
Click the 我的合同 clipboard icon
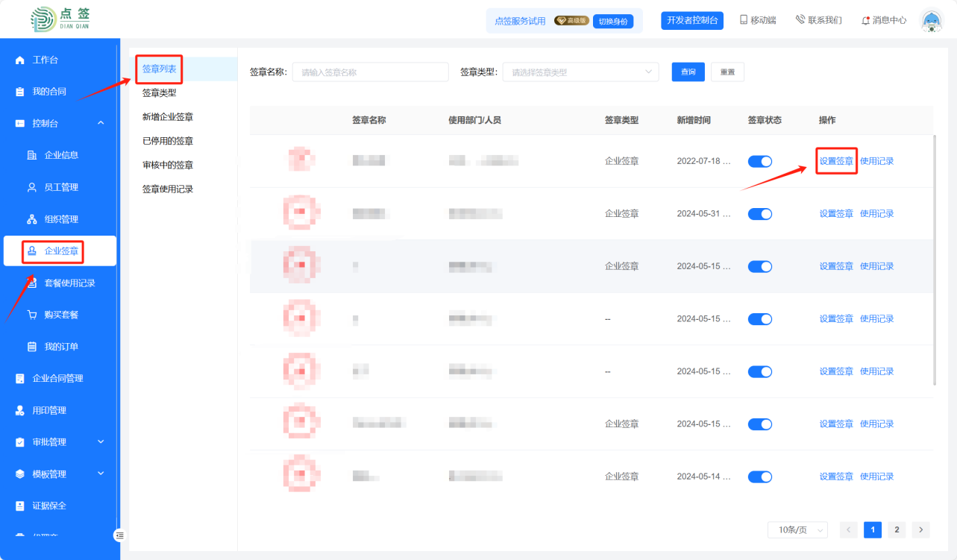click(x=20, y=92)
